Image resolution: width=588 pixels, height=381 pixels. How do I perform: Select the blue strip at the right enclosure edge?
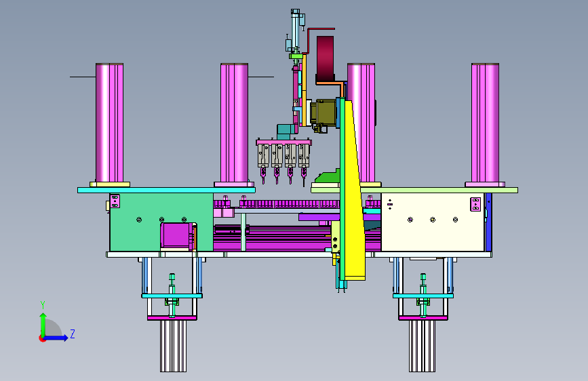point(488,222)
